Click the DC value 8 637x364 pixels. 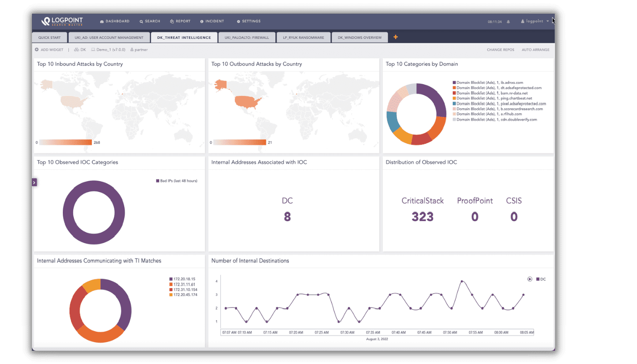[287, 217]
